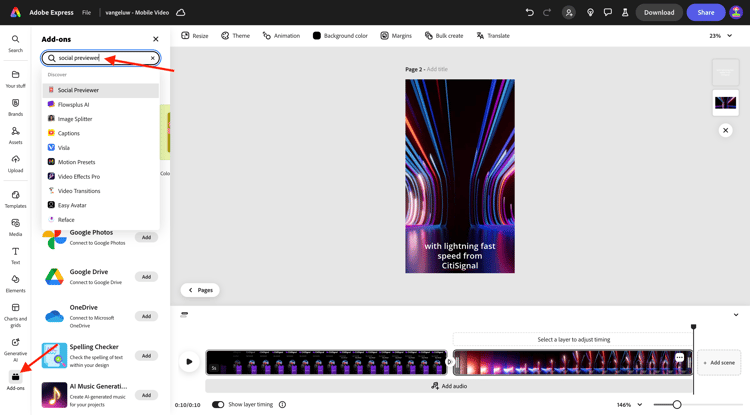Close the Add-ons panel
Image resolution: width=750 pixels, height=415 pixels.
(155, 39)
